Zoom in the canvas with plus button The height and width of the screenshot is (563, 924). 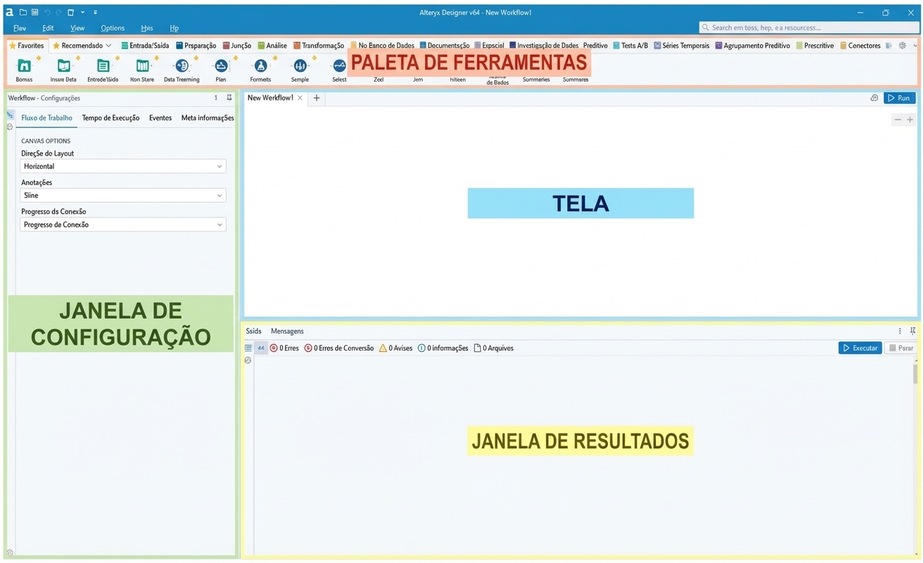(x=910, y=120)
